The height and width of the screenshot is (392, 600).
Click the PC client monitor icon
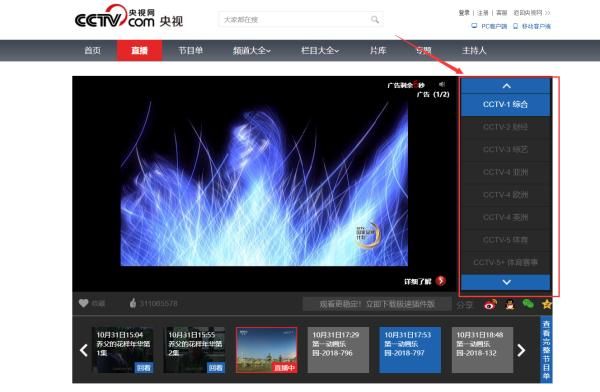[x=474, y=26]
